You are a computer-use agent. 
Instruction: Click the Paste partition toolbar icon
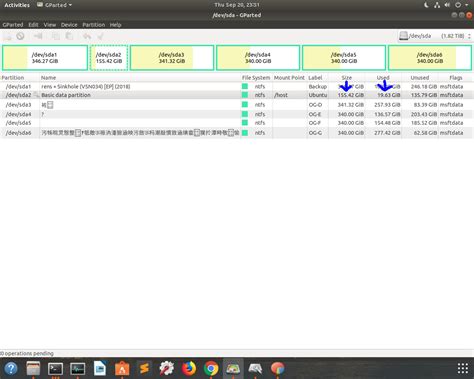[x=69, y=36]
